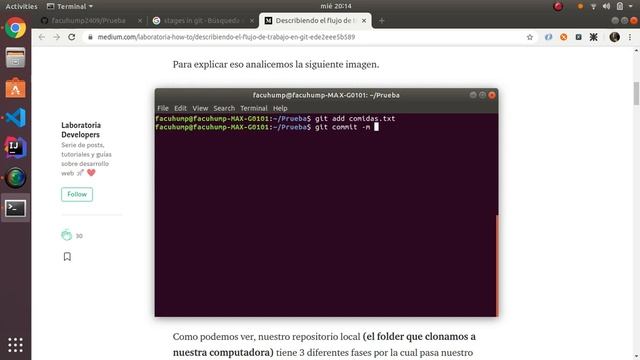This screenshot has height=360, width=640.
Task: Select the Describiendo el flujo tab
Action: point(315,20)
